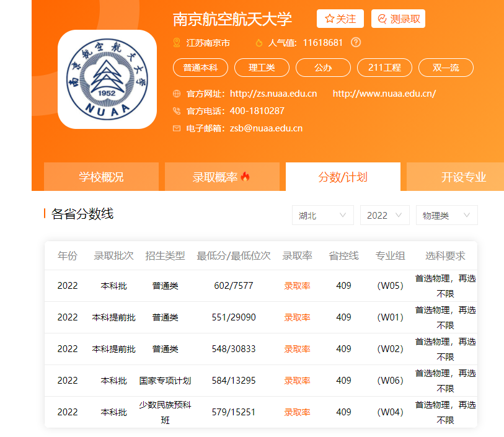Click 录取率 link in the W02 row

click(297, 349)
